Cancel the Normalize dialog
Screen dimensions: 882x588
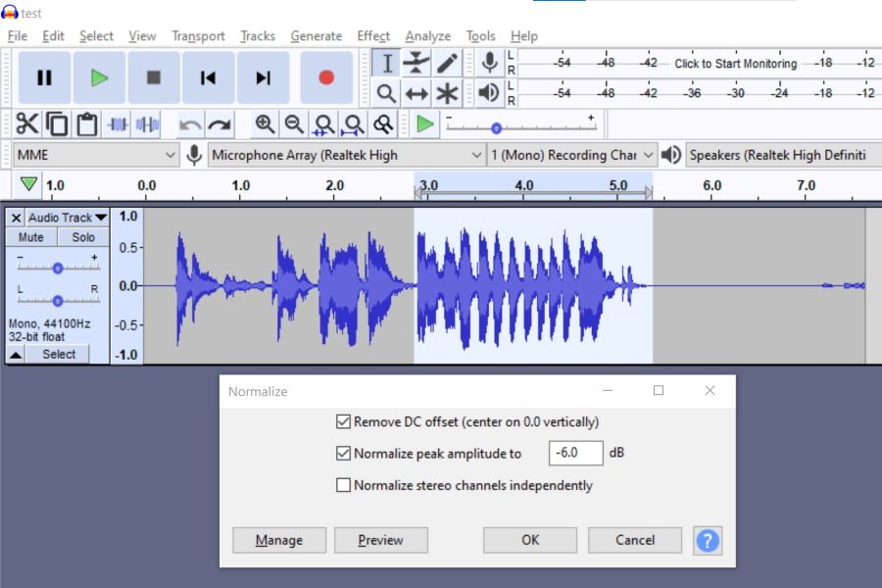635,540
